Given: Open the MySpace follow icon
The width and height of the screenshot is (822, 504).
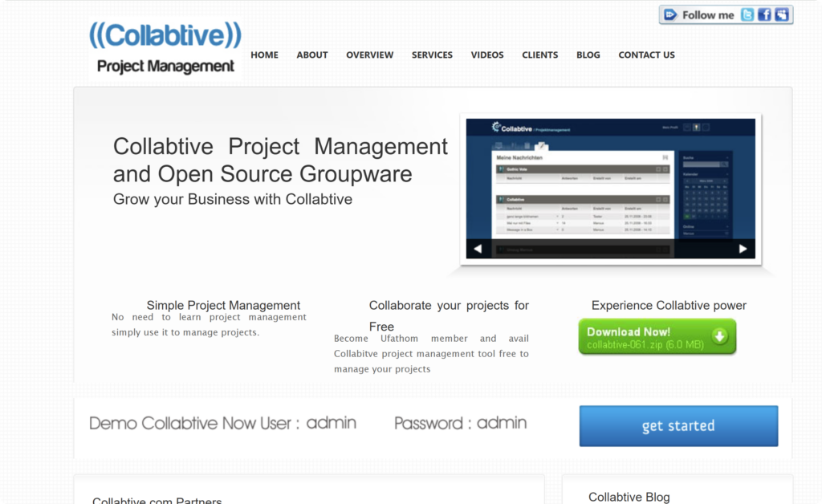Looking at the screenshot, I should tap(781, 14).
